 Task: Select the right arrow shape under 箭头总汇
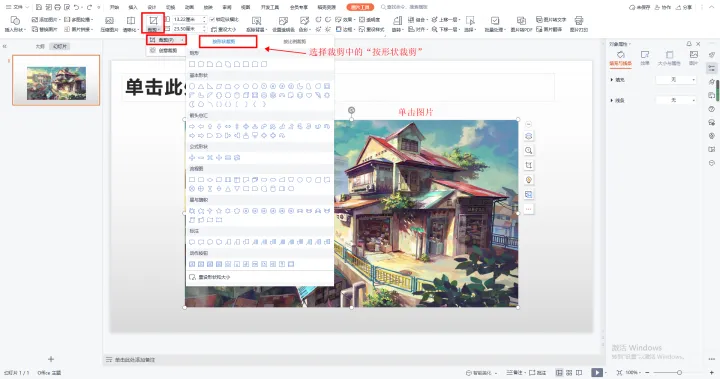tap(192, 126)
